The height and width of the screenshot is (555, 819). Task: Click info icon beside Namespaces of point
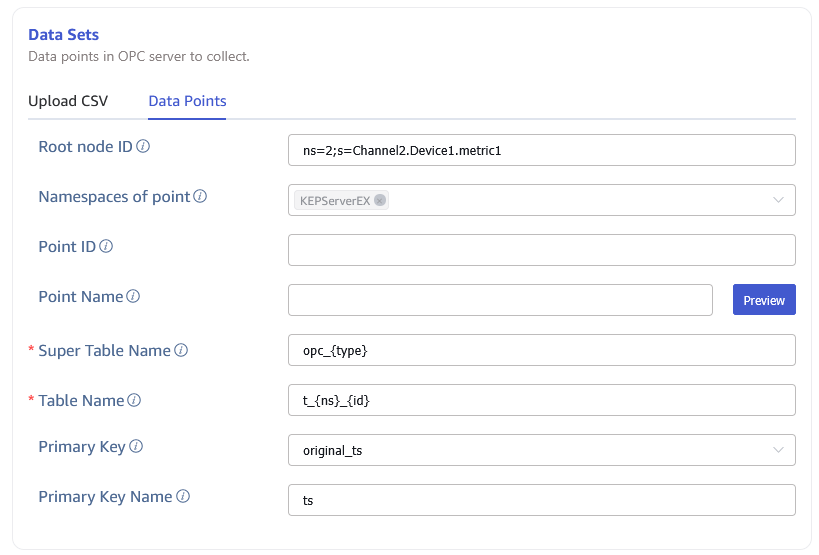(x=200, y=197)
